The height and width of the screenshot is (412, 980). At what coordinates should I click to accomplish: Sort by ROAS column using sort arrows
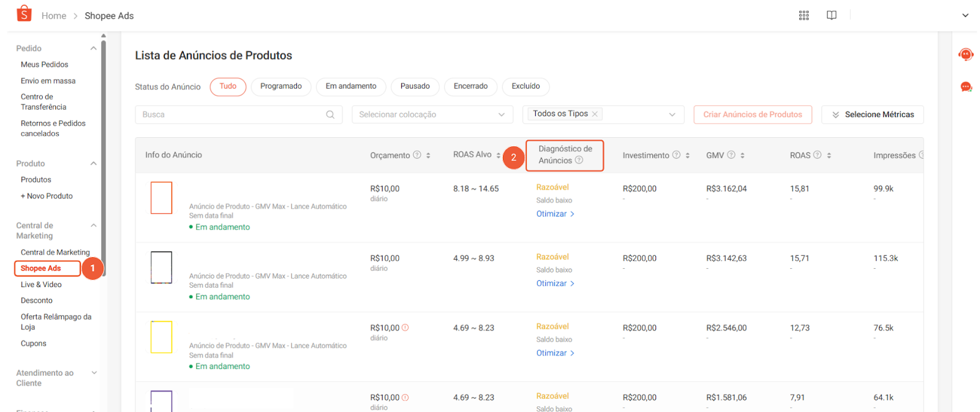(x=829, y=155)
